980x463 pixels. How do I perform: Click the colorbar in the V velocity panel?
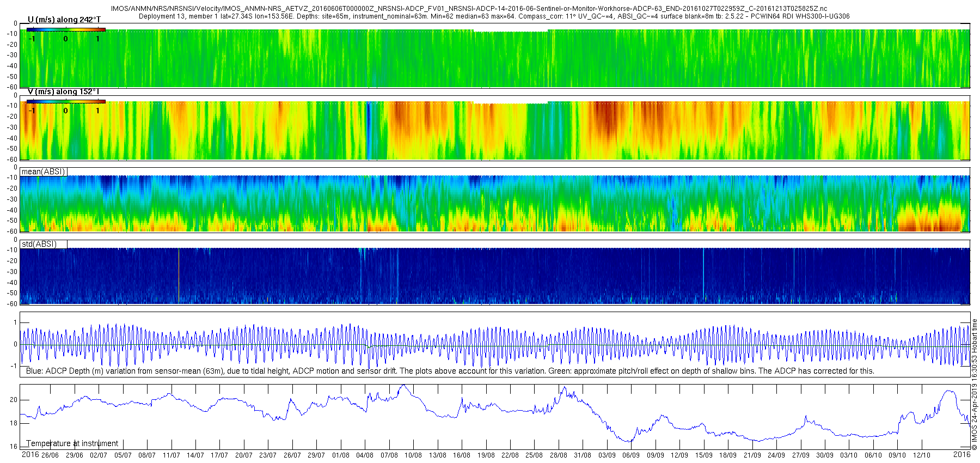[x=66, y=101]
